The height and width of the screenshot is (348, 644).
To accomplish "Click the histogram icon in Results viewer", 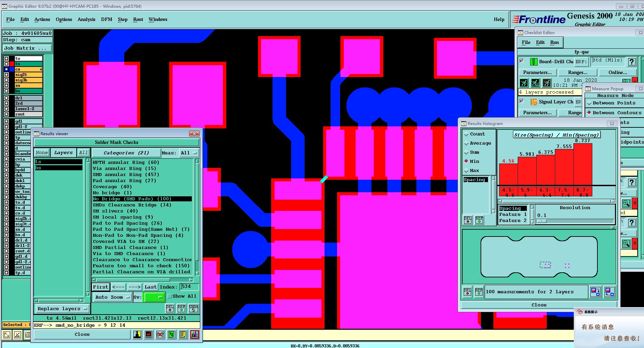I will coord(195,334).
